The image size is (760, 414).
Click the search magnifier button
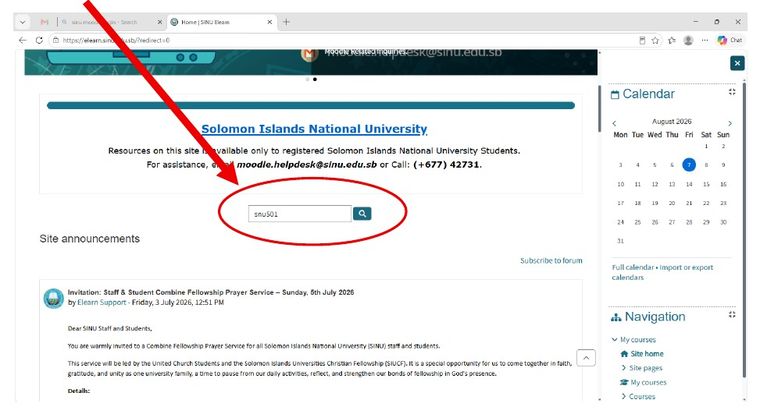(362, 214)
